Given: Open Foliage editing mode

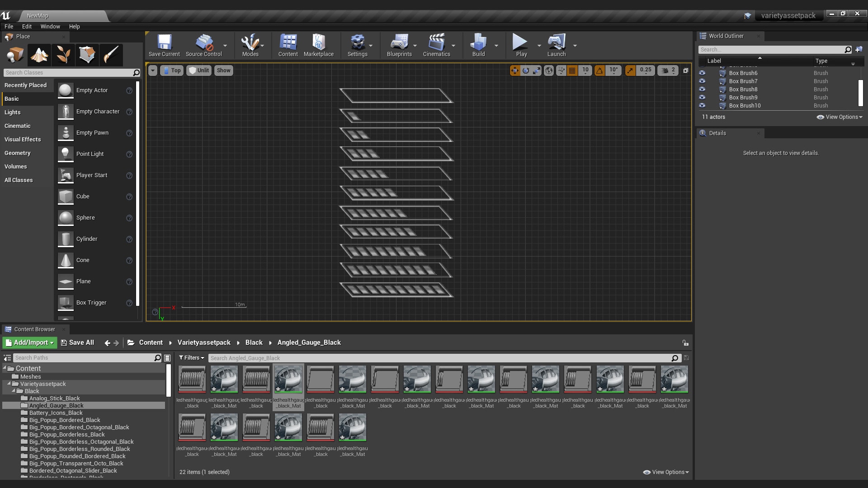Looking at the screenshot, I should coord(63,55).
